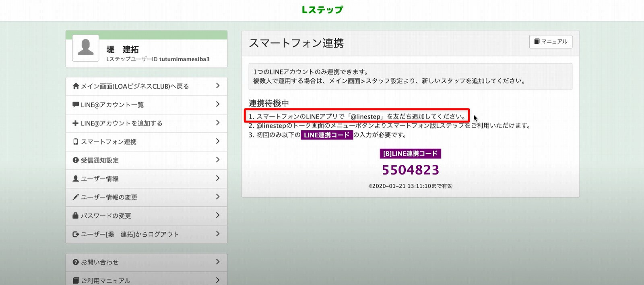Click expiry text 2020-01-21 13:11:10まで有効

tap(410, 186)
